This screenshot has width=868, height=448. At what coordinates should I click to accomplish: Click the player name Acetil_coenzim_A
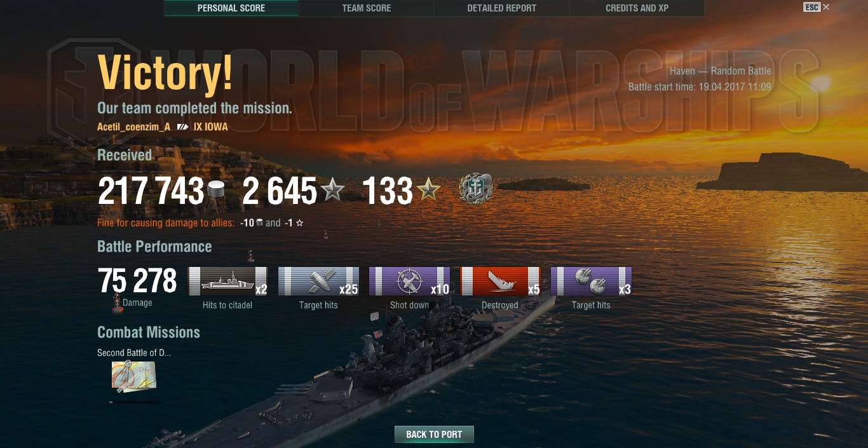tap(133, 127)
